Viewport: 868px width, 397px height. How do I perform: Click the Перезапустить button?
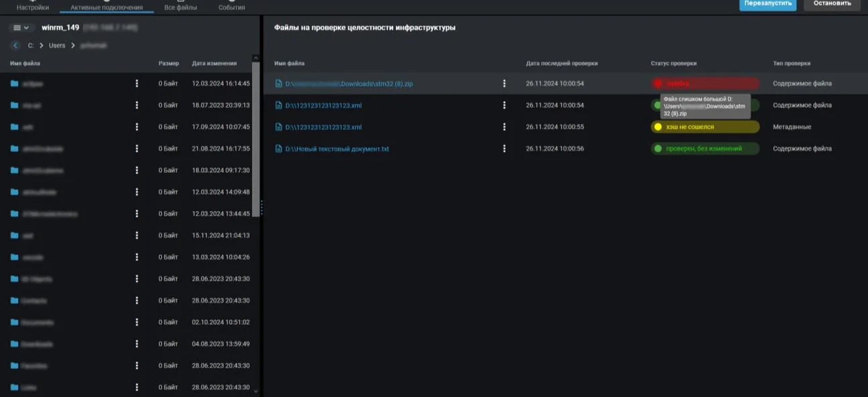pyautogui.click(x=768, y=4)
